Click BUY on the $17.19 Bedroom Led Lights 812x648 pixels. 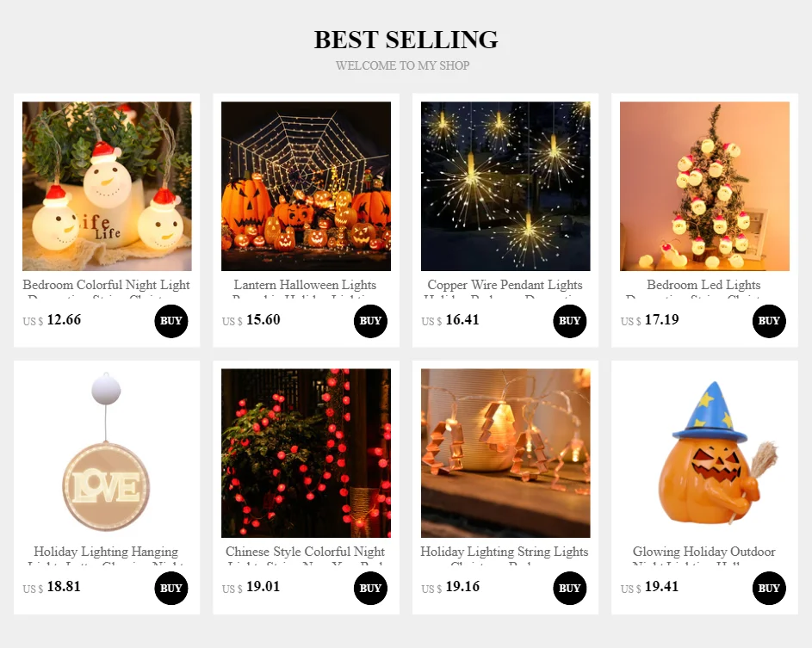tap(769, 321)
